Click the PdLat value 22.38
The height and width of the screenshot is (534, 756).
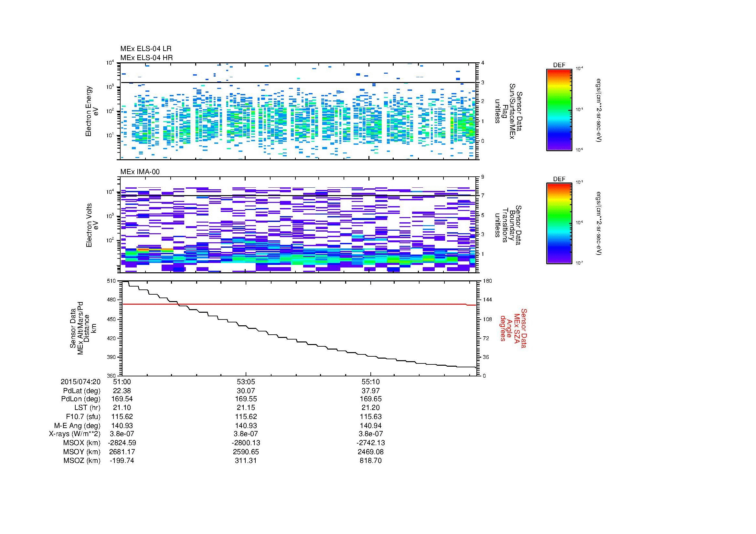pos(122,391)
